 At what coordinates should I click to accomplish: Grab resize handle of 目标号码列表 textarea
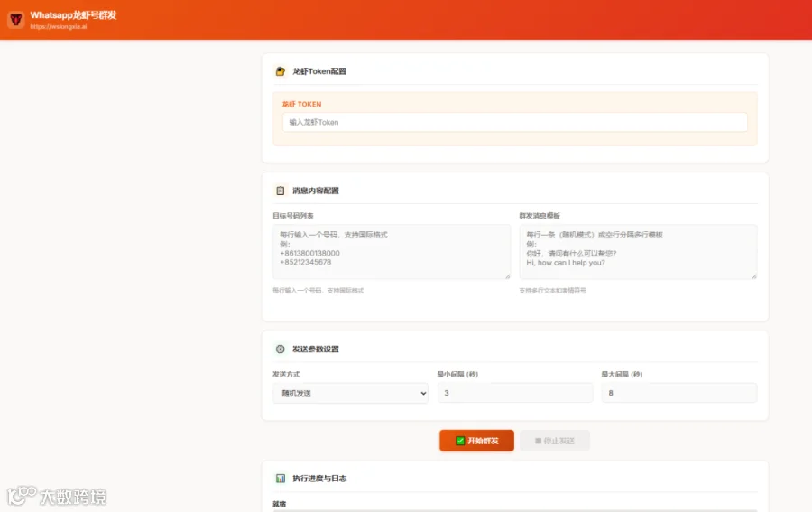[x=507, y=276]
